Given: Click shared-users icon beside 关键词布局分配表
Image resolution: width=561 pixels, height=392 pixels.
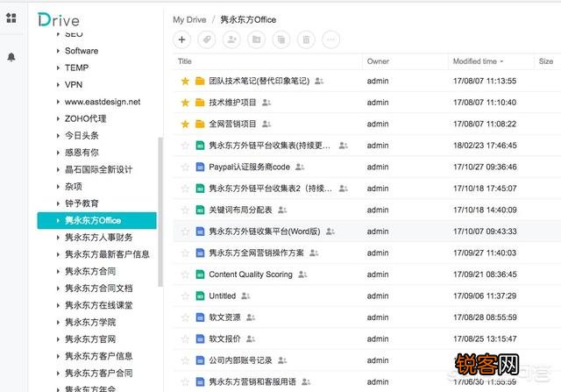Looking at the screenshot, I should pyautogui.click(x=282, y=210).
